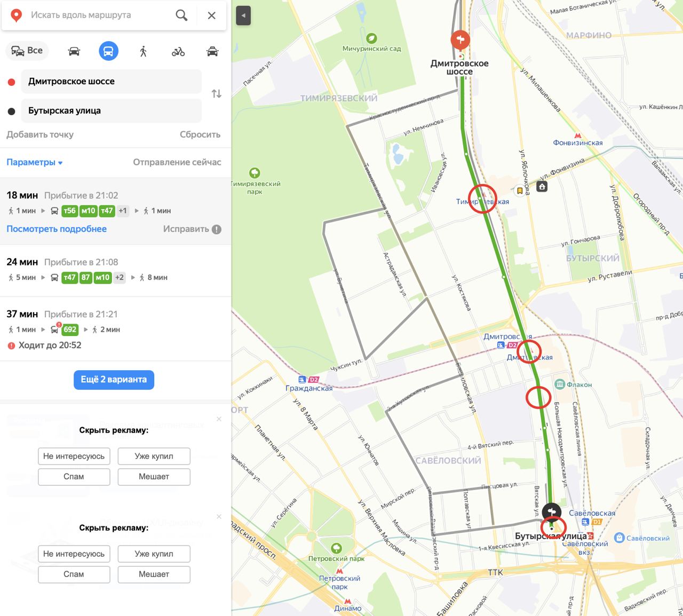Expand the +1 more routes badge
The image size is (683, 616).
click(x=123, y=211)
